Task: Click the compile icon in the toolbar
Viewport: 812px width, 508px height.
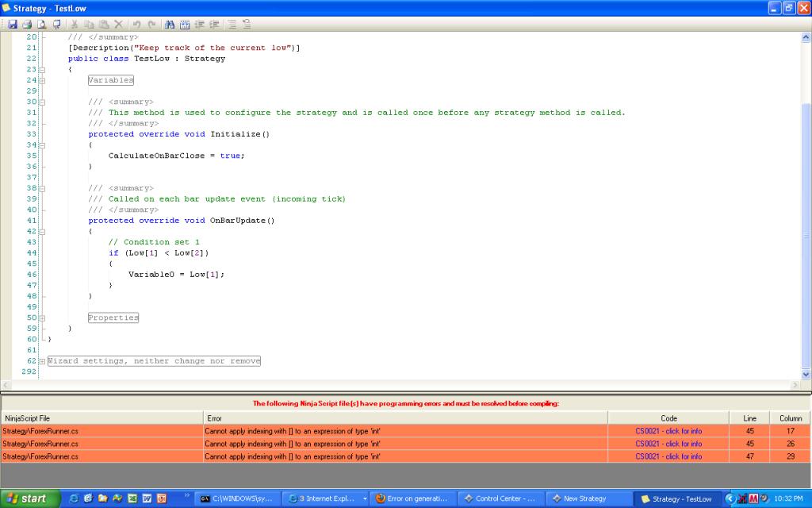Action: [56, 25]
